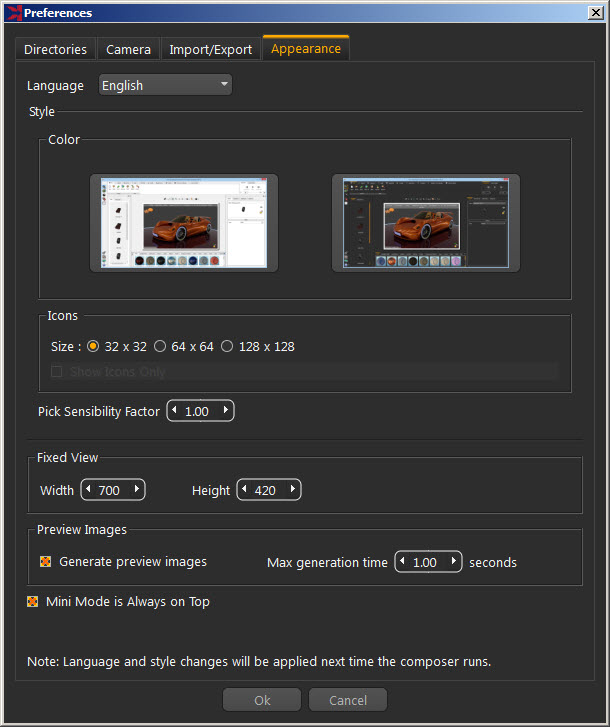
Task: Close the Preferences dialog window
Action: coord(596,13)
